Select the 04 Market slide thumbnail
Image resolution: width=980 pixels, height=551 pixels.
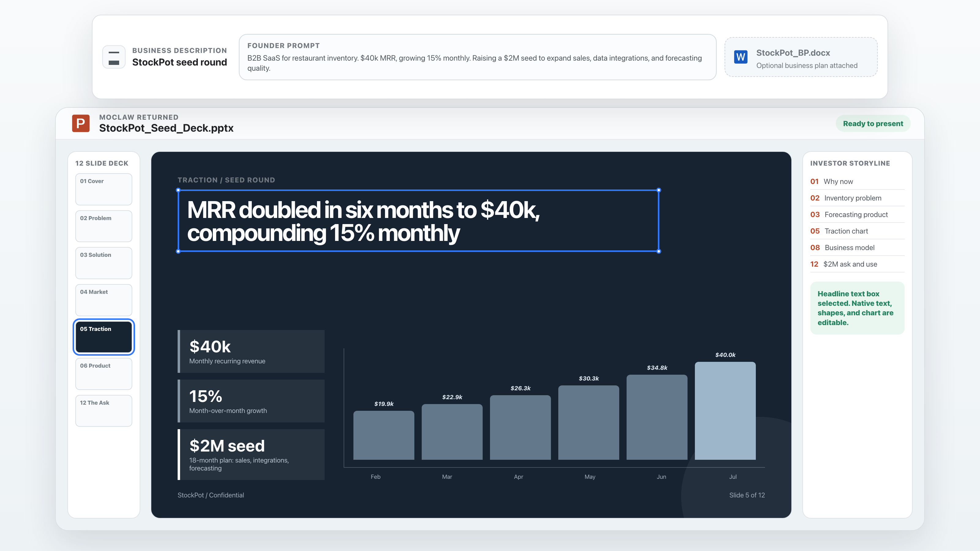104,300
